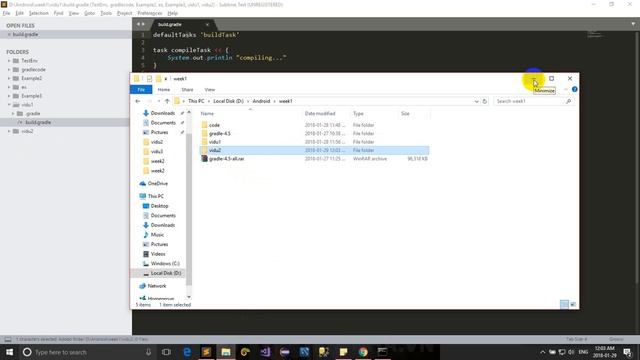The image size is (640, 360).
Task: Open address bar history dropdown
Action: click(x=476, y=101)
